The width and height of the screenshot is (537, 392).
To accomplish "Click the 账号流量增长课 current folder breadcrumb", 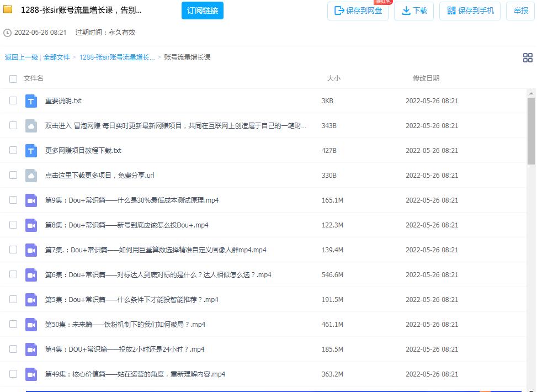I will [x=187, y=57].
